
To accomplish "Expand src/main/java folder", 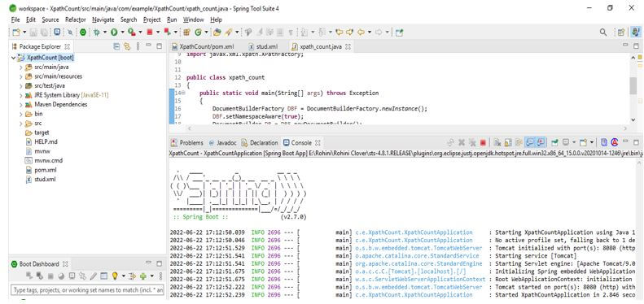I will pyautogui.click(x=20, y=67).
